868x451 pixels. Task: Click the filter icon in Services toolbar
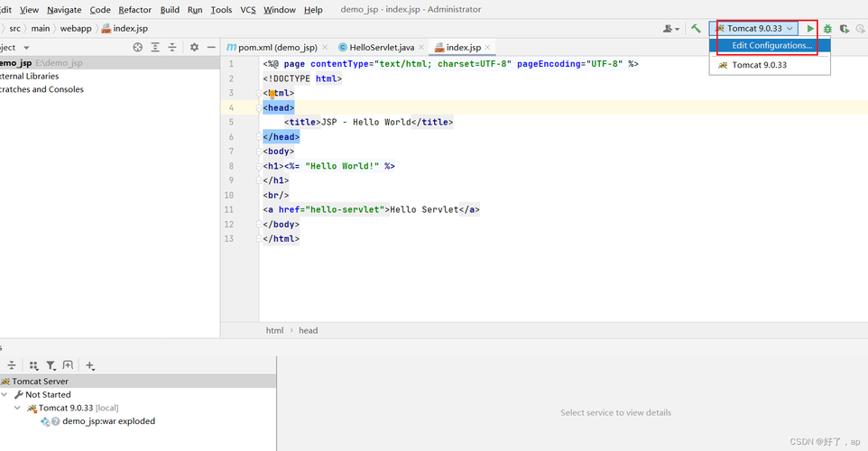(x=51, y=365)
